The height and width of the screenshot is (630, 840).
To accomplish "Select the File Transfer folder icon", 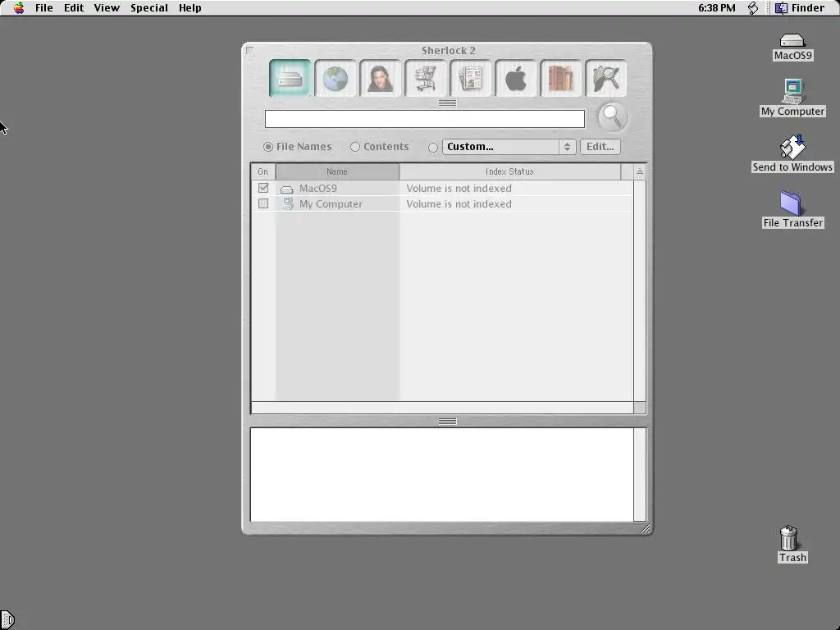I will point(791,203).
